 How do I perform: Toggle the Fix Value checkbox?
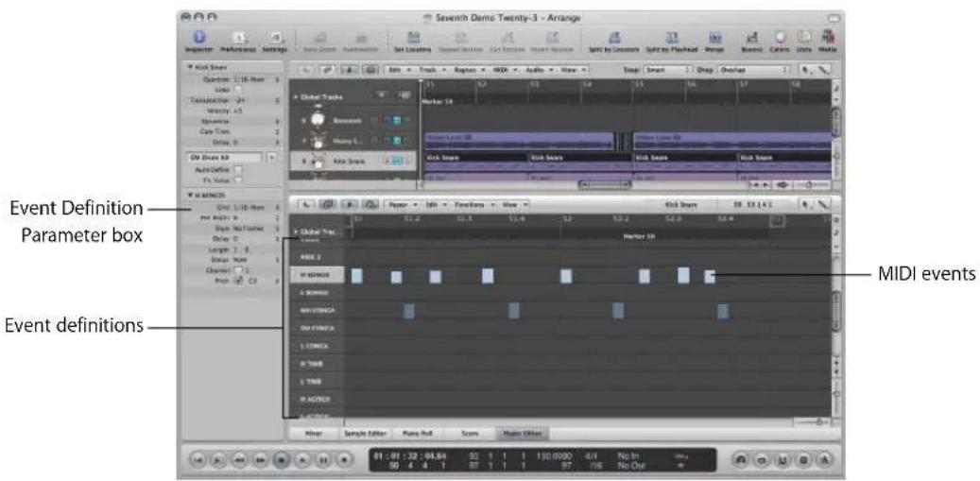[237, 180]
